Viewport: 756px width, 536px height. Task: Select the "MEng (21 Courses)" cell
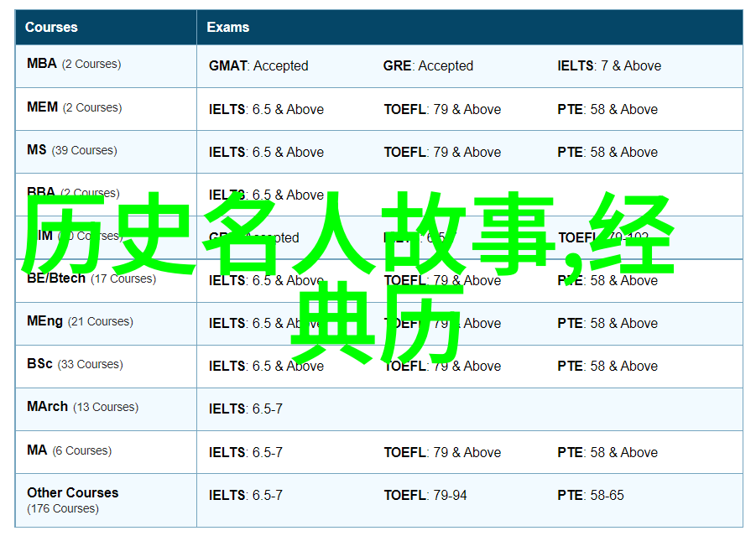[106, 324]
